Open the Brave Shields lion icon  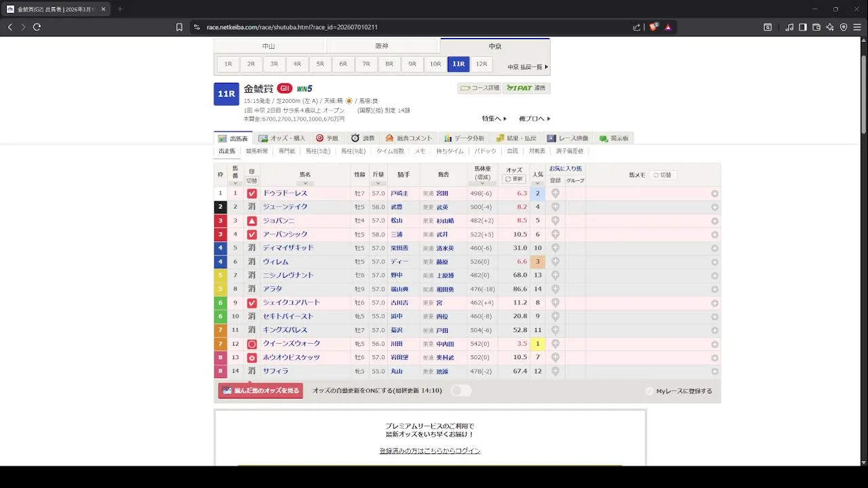pos(654,27)
